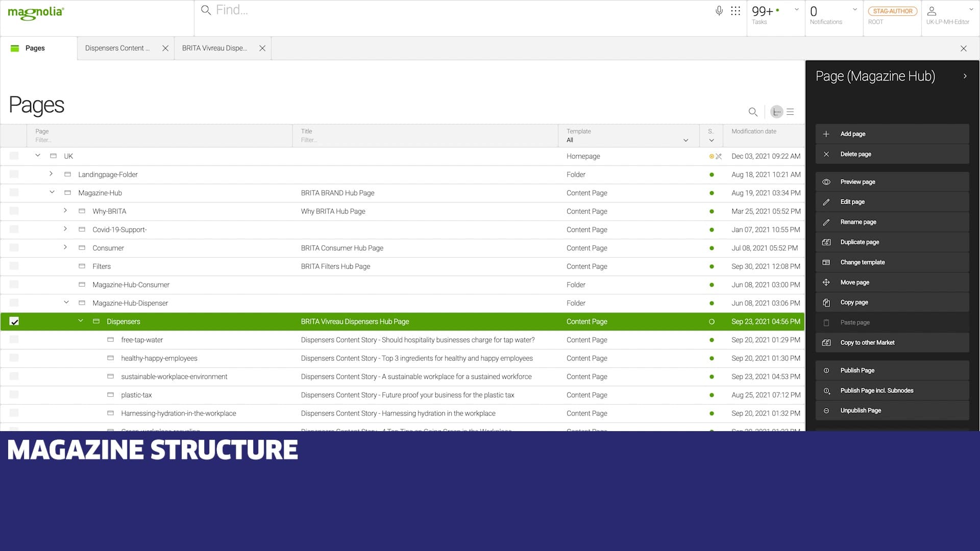Click the Edit page pencil icon

click(826, 202)
